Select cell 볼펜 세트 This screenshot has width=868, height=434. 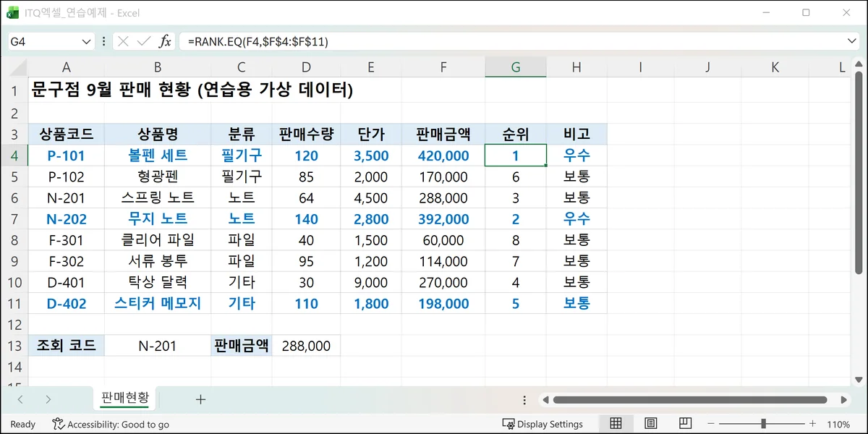click(x=158, y=156)
